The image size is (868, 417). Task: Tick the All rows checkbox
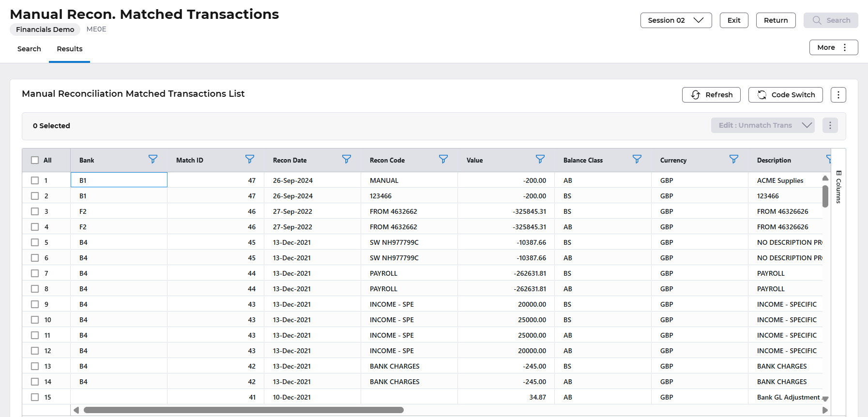[x=35, y=160]
